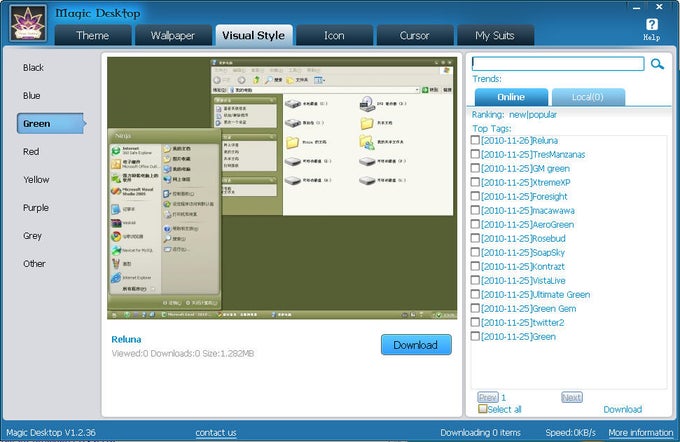This screenshot has width=680, height=442.
Task: Select the AeroGreen checkbox
Action: click(475, 224)
